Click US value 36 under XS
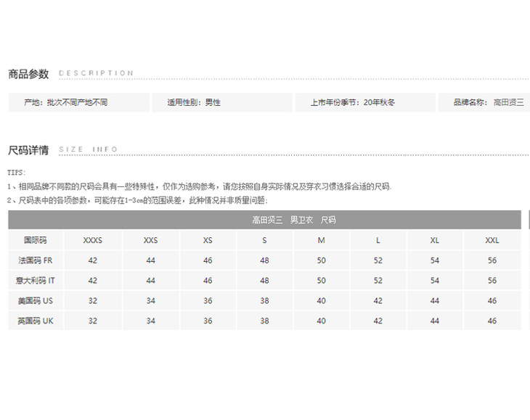530x420 pixels. (x=208, y=300)
